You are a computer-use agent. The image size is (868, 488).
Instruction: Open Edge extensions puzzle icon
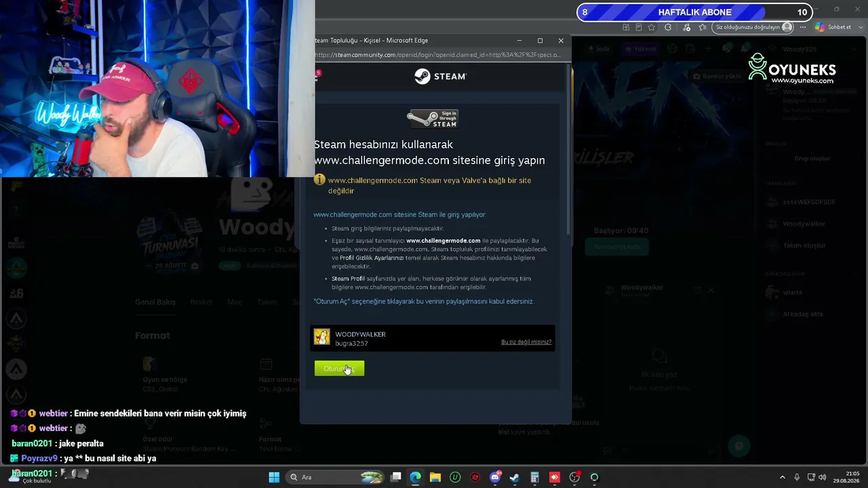point(668,27)
